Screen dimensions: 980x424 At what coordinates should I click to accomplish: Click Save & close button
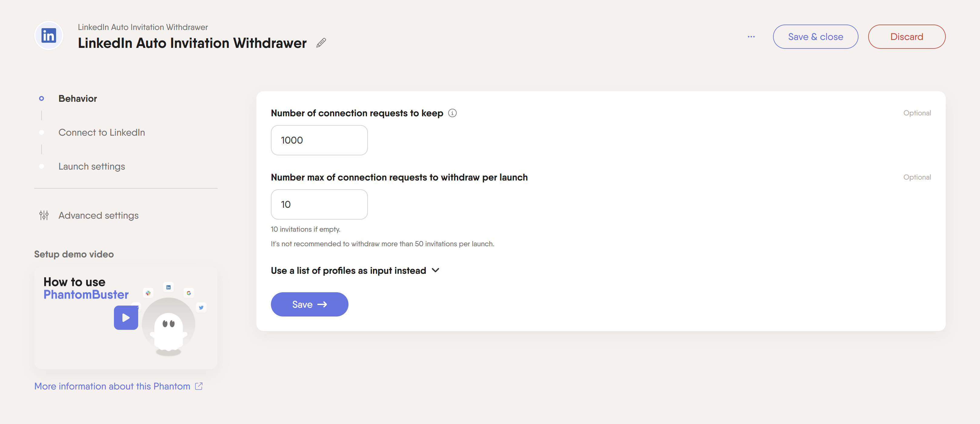point(815,37)
